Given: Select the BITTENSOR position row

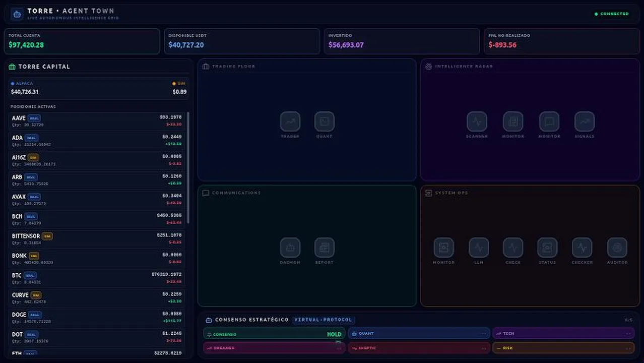Looking at the screenshot, I should tap(97, 239).
